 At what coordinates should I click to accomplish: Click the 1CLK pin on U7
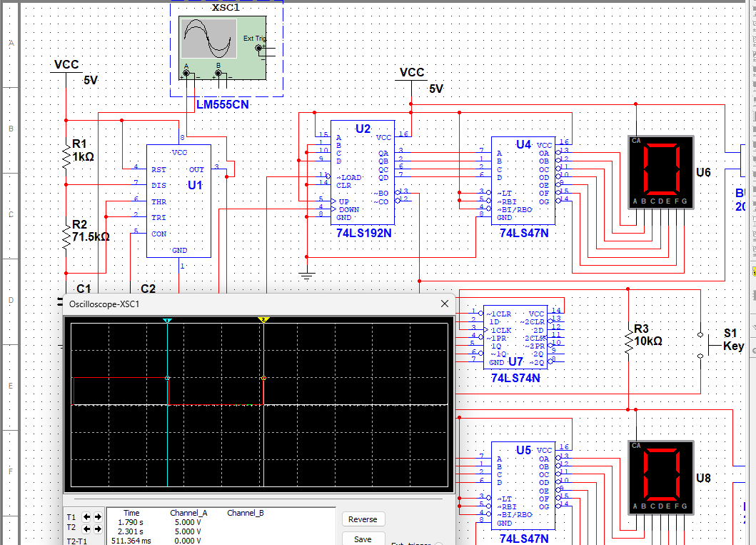(500, 331)
